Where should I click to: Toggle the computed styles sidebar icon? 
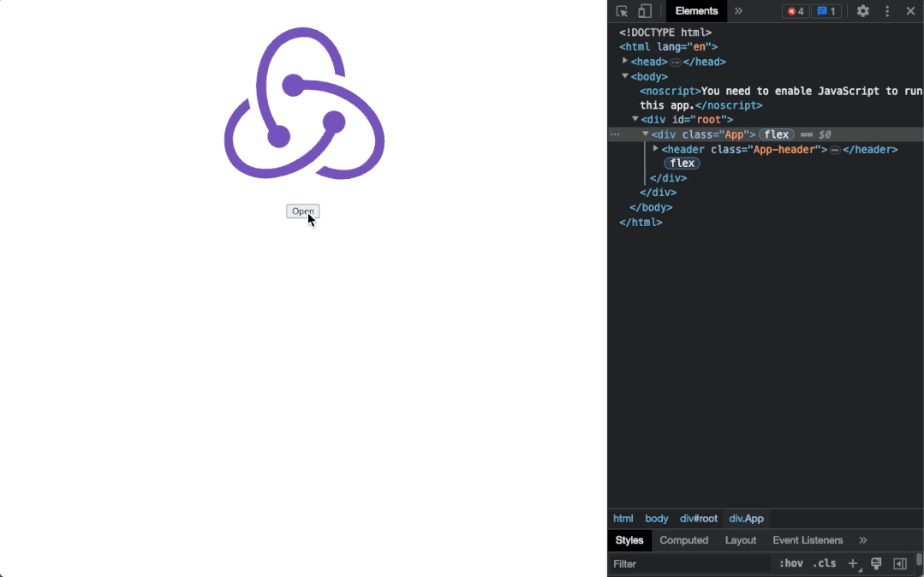click(x=900, y=564)
